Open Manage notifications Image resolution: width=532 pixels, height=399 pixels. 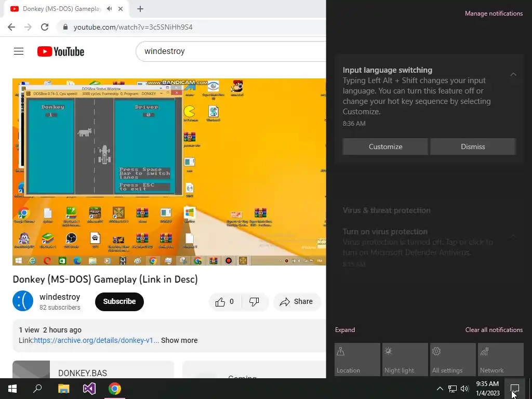pos(494,14)
